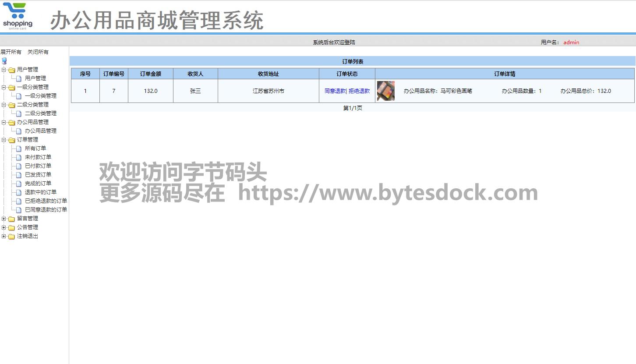Click the computer root icon in tree

[4, 61]
